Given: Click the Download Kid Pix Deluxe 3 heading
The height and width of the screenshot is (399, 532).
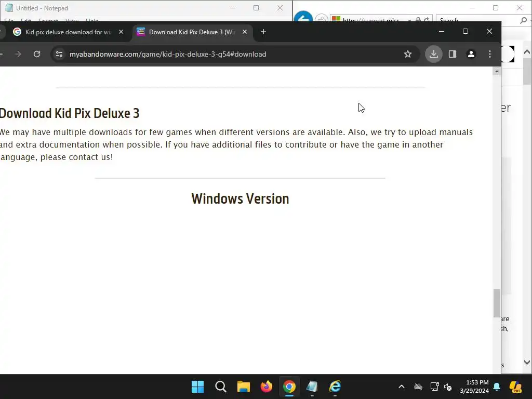Looking at the screenshot, I should click(x=69, y=113).
